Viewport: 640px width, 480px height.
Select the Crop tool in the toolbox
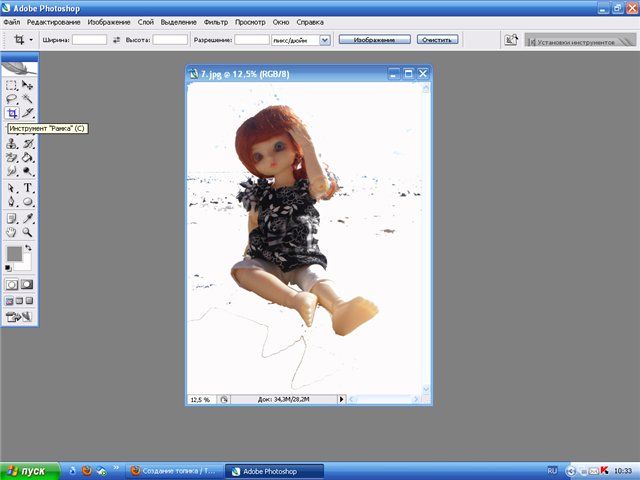(x=12, y=114)
